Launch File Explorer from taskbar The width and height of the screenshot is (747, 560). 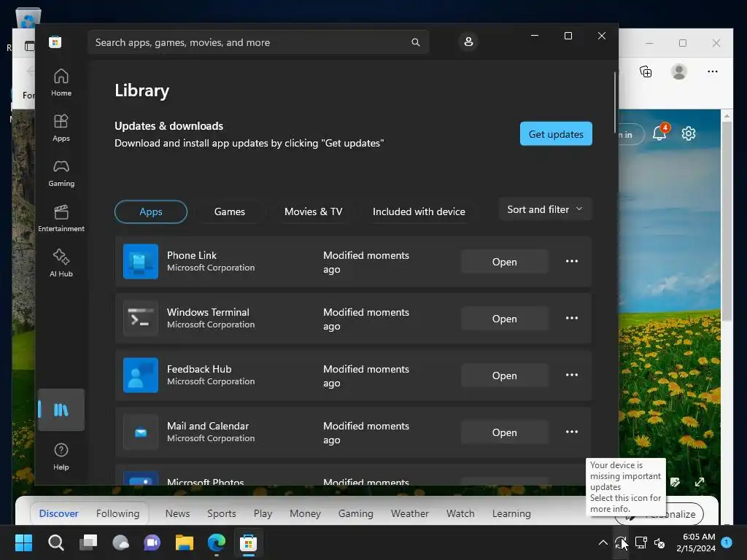coord(185,542)
